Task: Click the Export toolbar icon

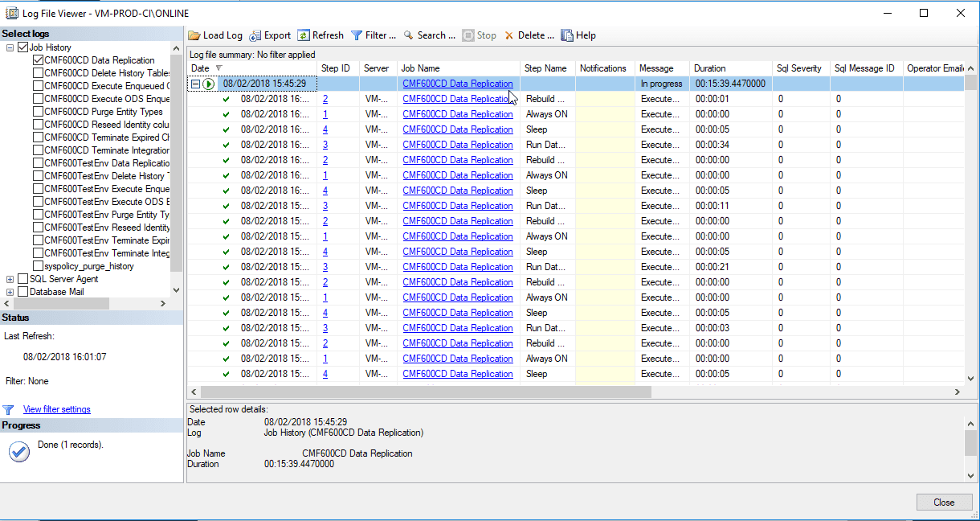Action: (x=255, y=35)
